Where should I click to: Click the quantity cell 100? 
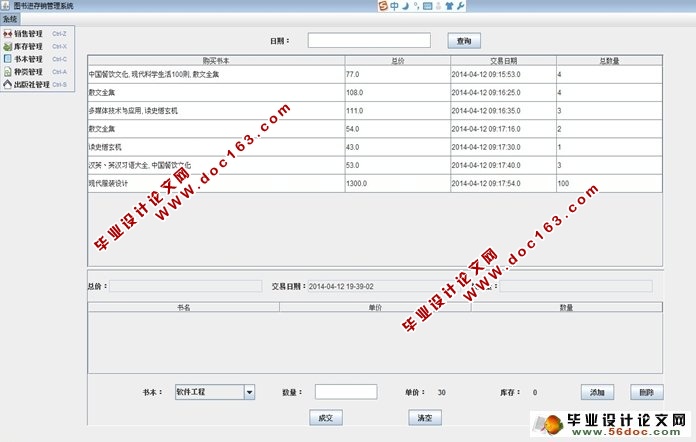point(609,184)
